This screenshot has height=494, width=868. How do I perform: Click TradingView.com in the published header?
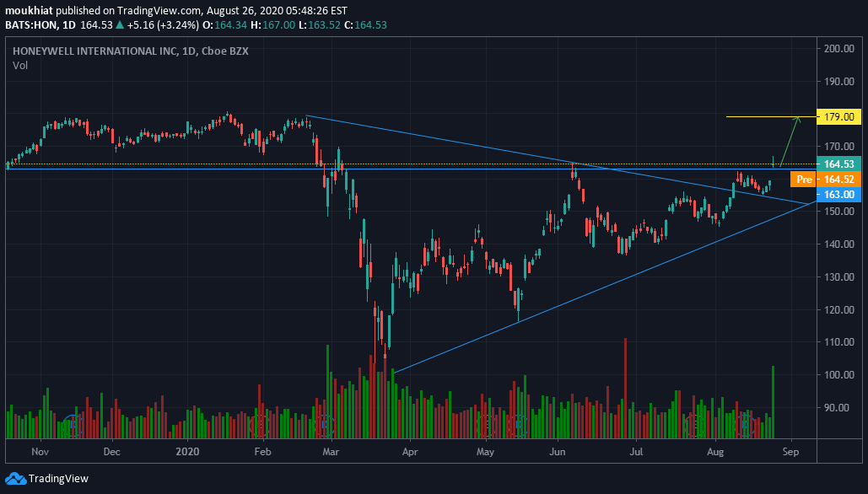[158, 10]
